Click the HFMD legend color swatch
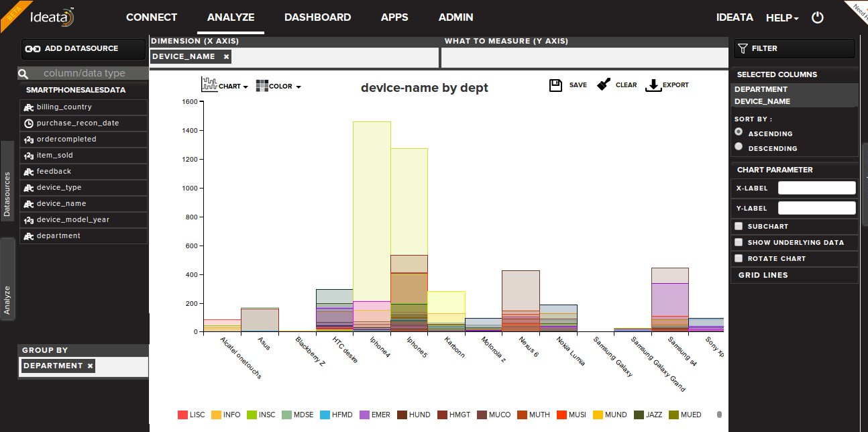The height and width of the screenshot is (432, 868). [325, 415]
